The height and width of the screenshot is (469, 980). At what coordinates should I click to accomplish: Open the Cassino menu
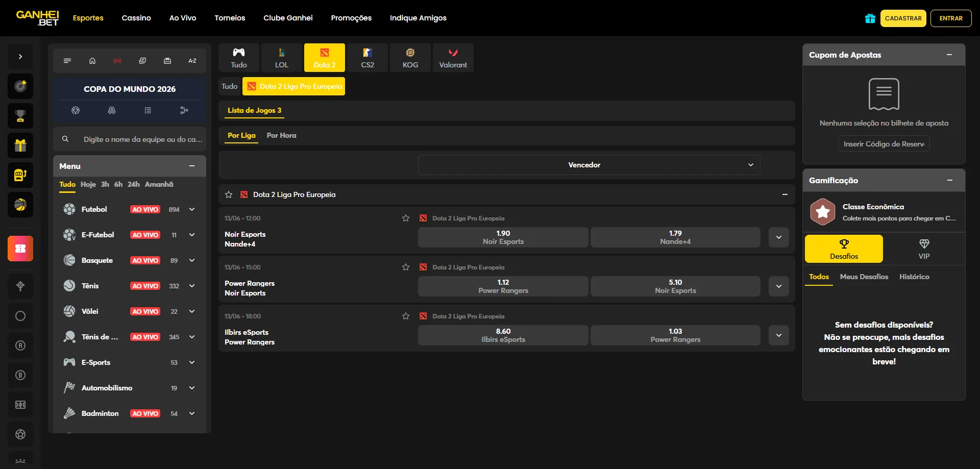(x=136, y=18)
